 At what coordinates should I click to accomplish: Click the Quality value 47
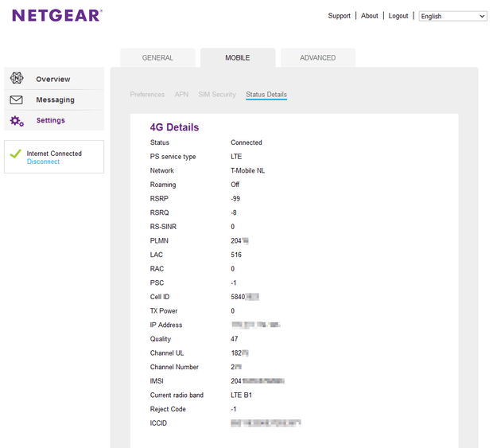coord(235,339)
